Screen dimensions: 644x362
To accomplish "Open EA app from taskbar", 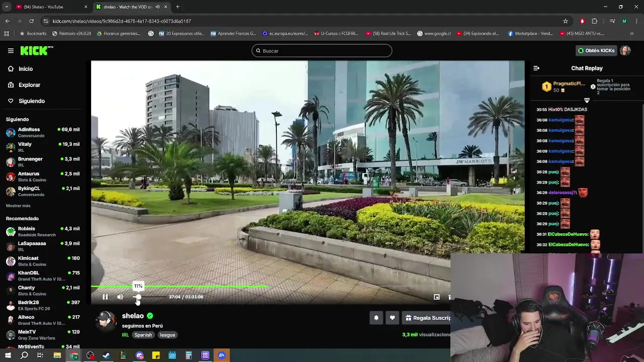I will pyautogui.click(x=222, y=355).
